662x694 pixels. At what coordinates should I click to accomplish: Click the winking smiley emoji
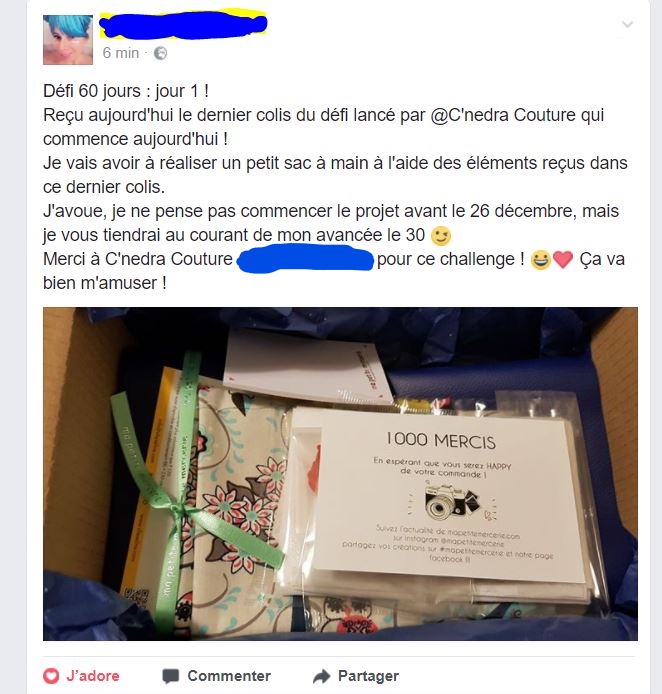click(441, 236)
